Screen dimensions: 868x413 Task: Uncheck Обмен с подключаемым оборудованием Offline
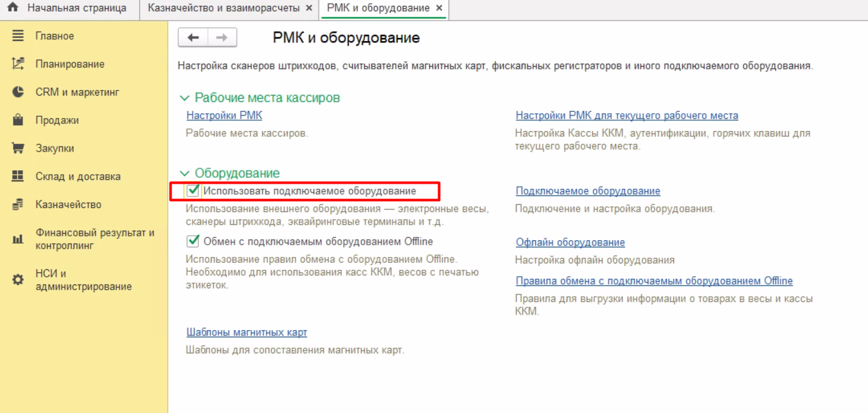(193, 242)
